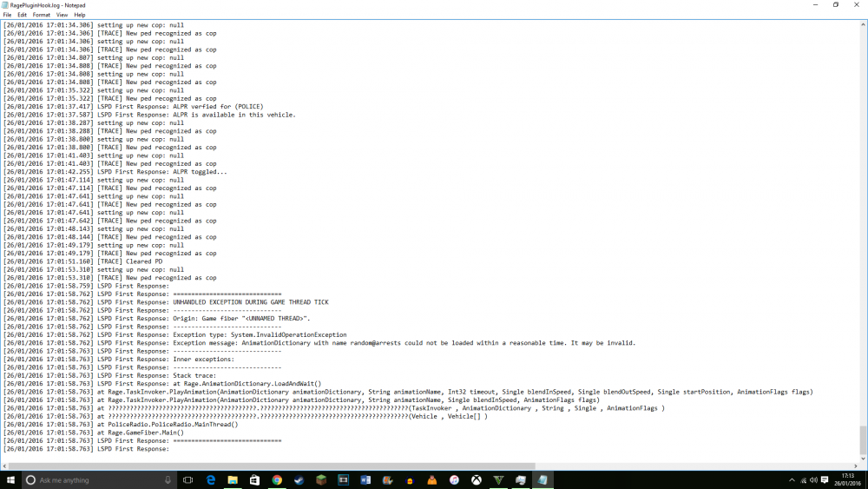The image size is (868, 489).
Task: Click the taskbar icon between GTA V and Notepad
Action: point(520,480)
